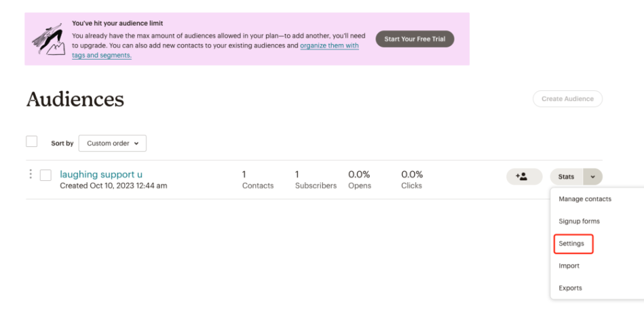Screen dimensions: 644x319
Task: Click the 0.0% Opens value
Action: click(360, 180)
